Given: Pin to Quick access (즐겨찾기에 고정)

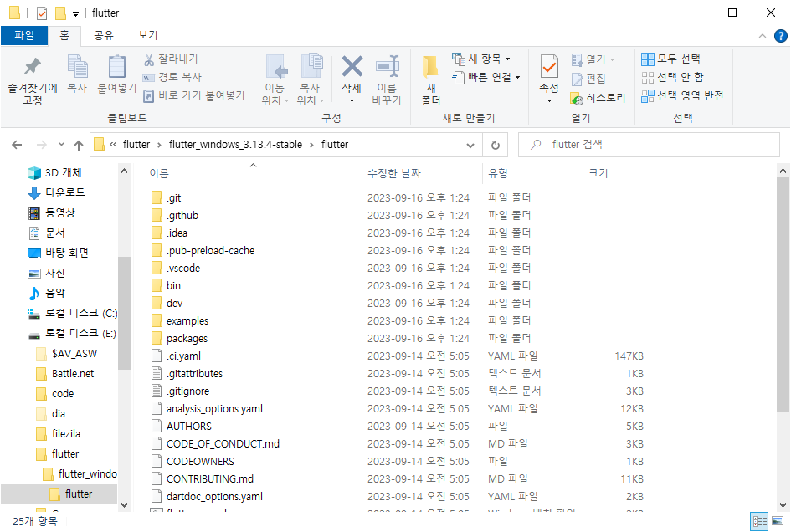Looking at the screenshot, I should coord(33,79).
